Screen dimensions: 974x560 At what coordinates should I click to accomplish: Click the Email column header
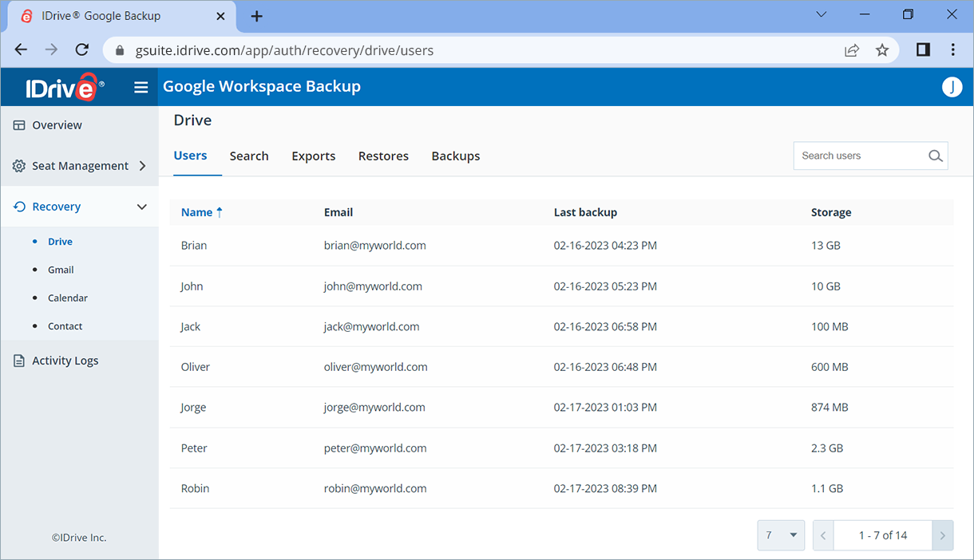click(339, 212)
